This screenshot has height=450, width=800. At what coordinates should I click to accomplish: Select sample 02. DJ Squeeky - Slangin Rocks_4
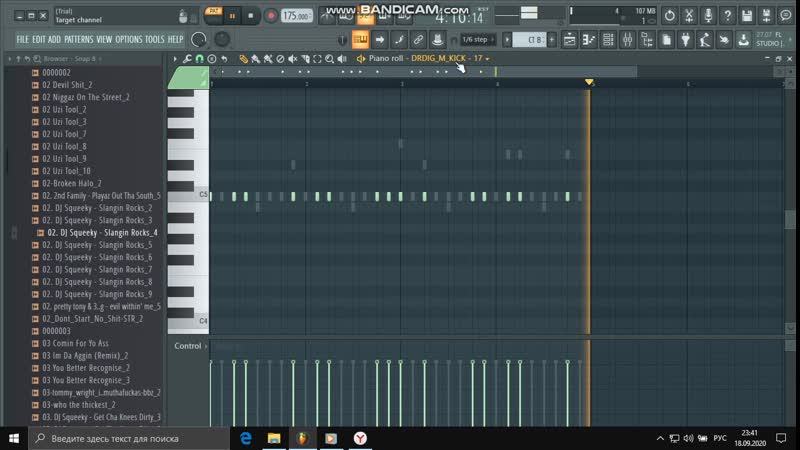coord(102,233)
